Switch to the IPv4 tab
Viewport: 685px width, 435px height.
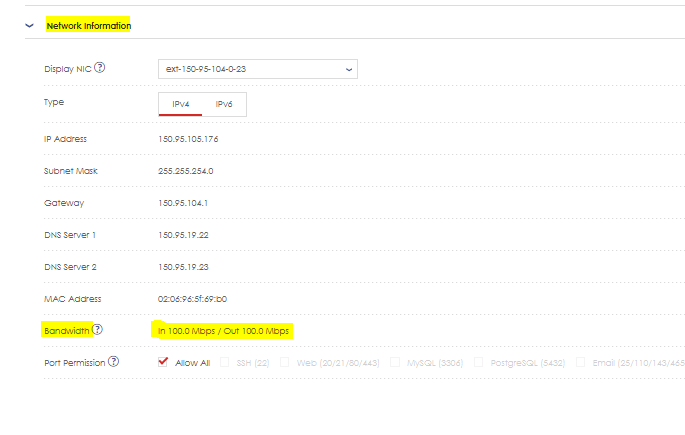pyautogui.click(x=181, y=104)
